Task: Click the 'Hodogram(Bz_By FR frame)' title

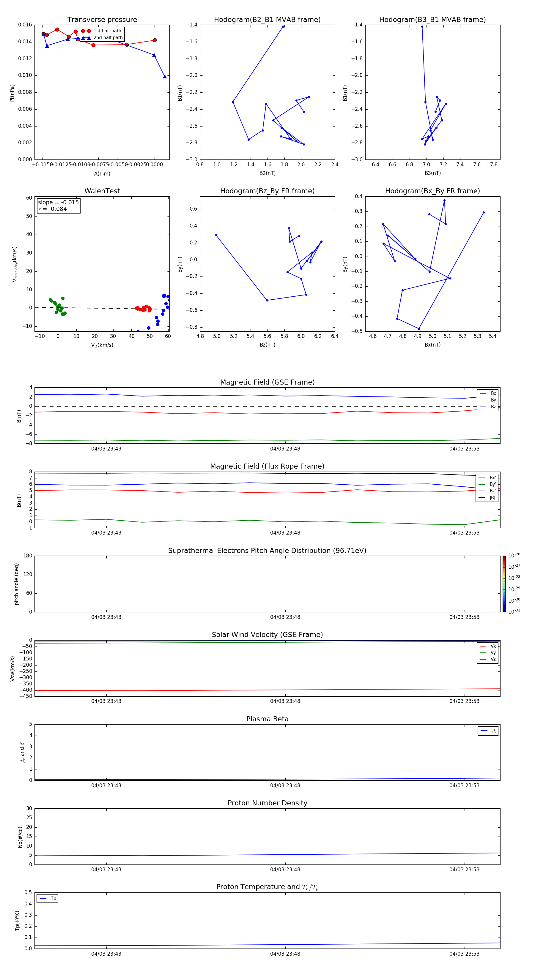Action: click(267, 191)
